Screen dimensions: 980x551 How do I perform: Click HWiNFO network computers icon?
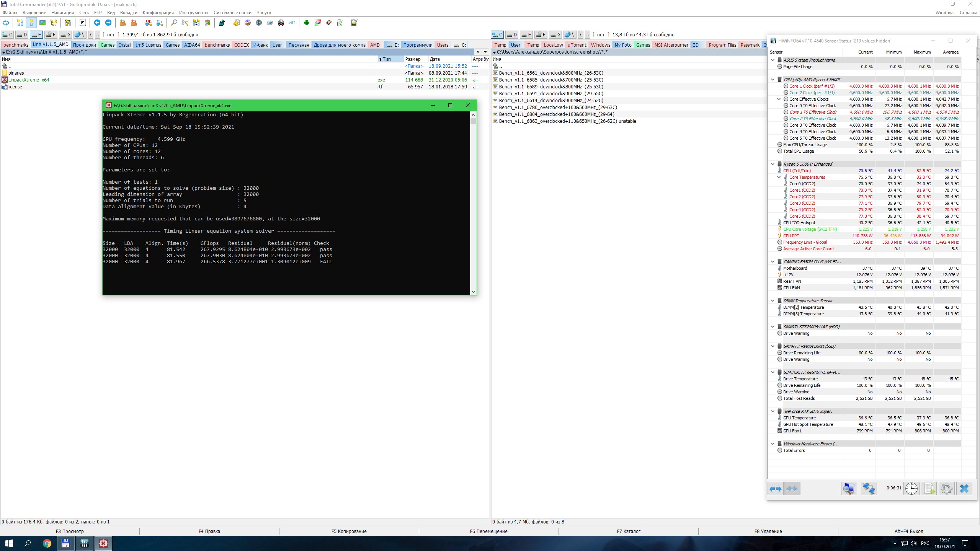coord(869,489)
